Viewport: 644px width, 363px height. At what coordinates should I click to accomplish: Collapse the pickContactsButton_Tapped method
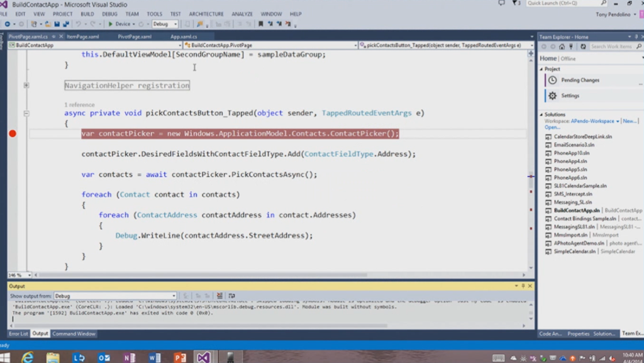26,113
